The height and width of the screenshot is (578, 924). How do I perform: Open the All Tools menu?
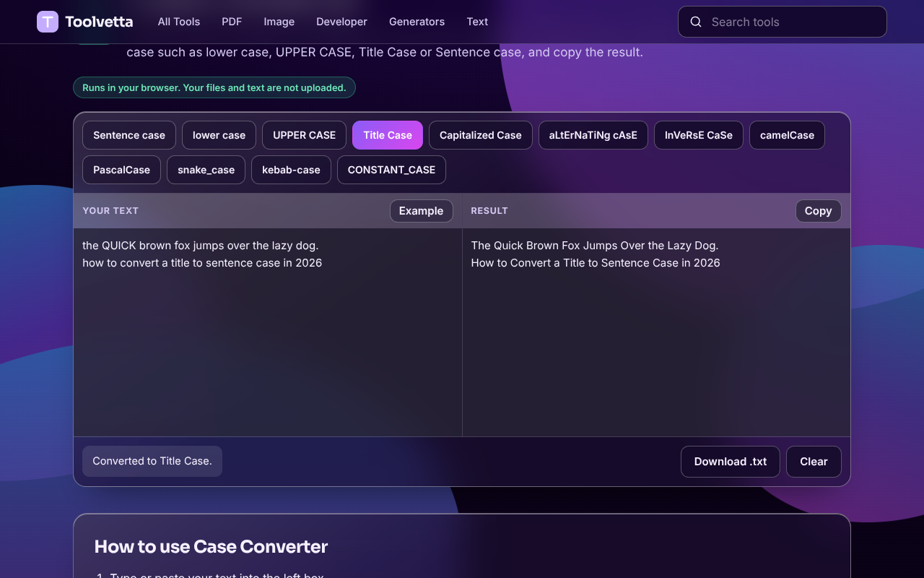coord(179,22)
